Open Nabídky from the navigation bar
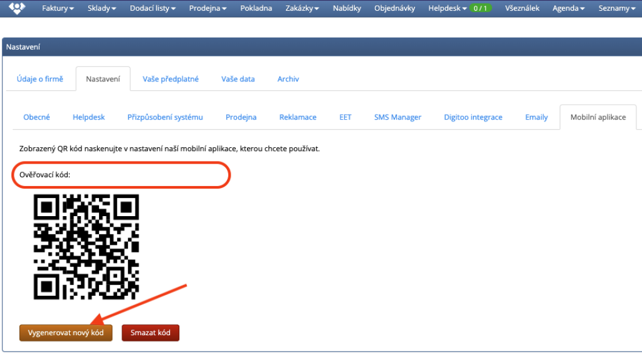 click(x=347, y=9)
